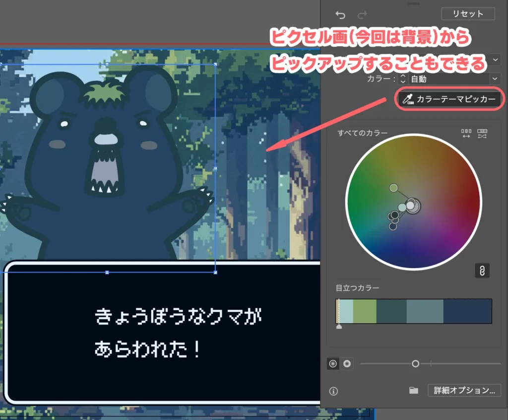Select the gradient circle recolor mode toggle
Viewport: 508px width, 420px height.
click(x=347, y=364)
